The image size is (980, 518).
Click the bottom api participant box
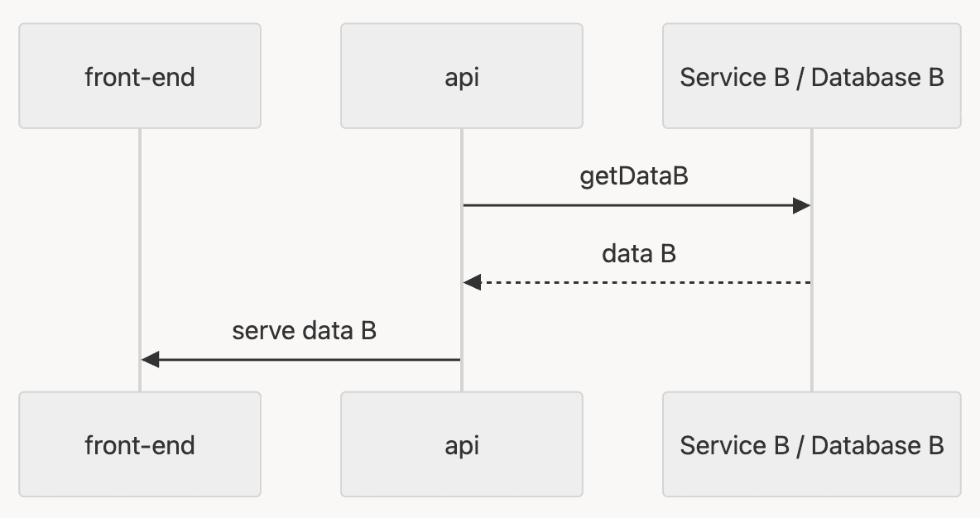pyautogui.click(x=461, y=444)
